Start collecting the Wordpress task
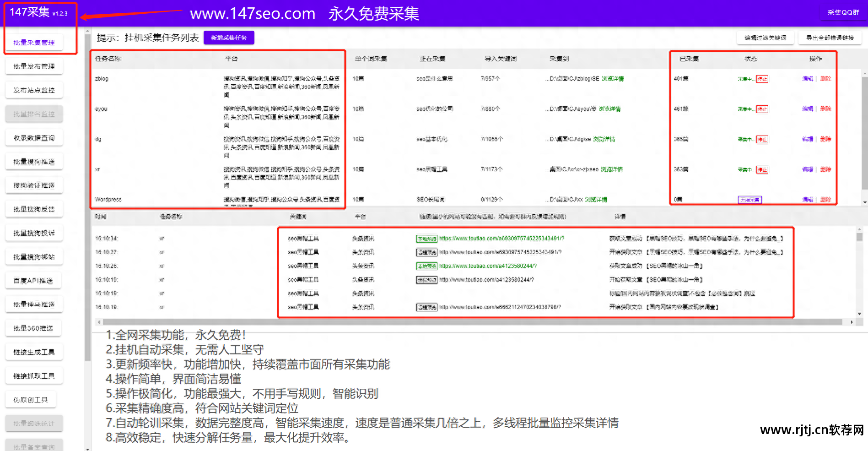Image resolution: width=868 pixels, height=451 pixels. pyautogui.click(x=749, y=199)
